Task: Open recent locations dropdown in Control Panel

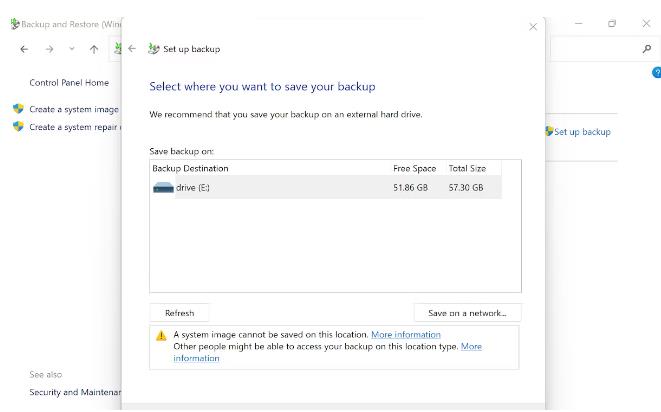Action: [x=72, y=49]
